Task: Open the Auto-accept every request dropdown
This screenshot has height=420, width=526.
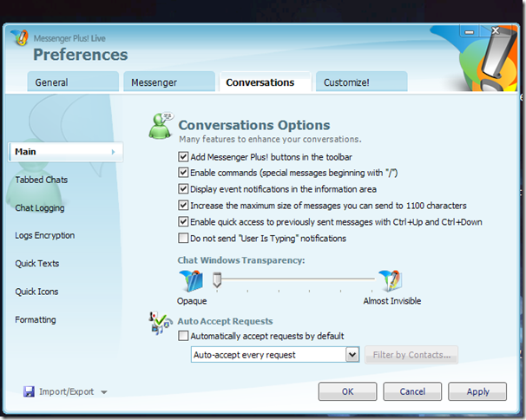Action: (x=352, y=355)
